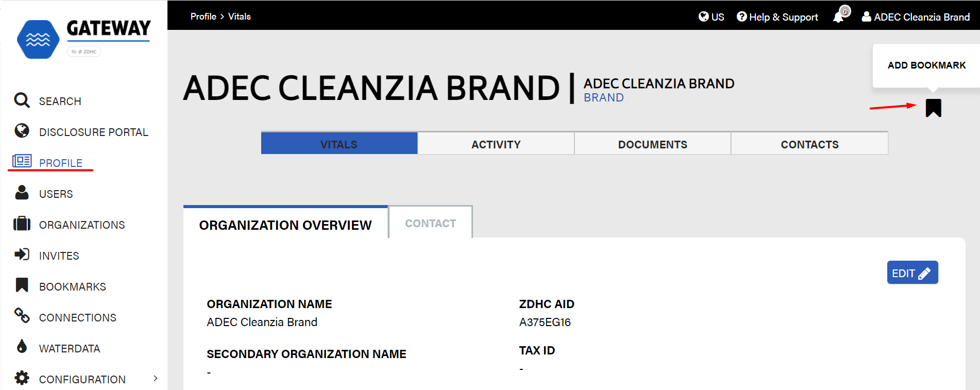Image resolution: width=980 pixels, height=390 pixels.
Task: Open Help & Support link
Action: coord(777,17)
